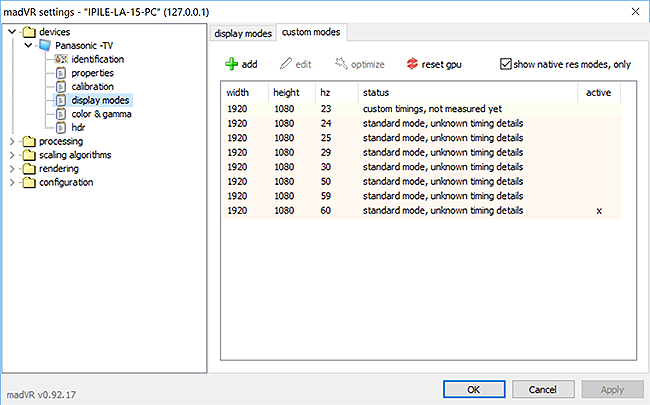Click the hz column header
The width and height of the screenshot is (650, 405).
tap(337, 92)
